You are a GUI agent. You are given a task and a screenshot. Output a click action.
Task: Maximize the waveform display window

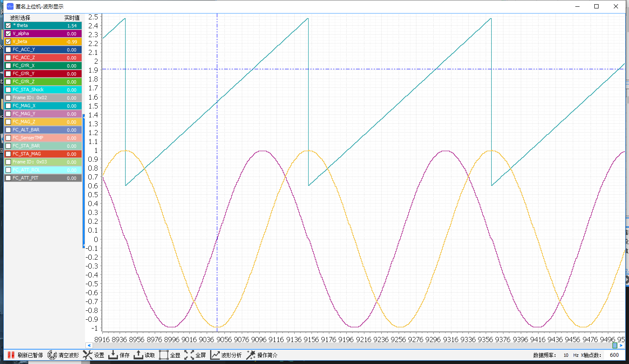596,6
